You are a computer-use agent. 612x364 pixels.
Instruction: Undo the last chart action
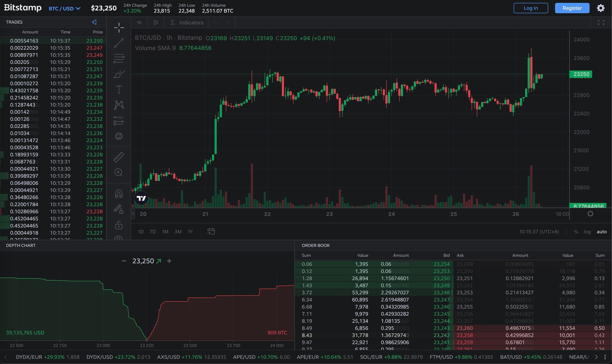point(215,22)
